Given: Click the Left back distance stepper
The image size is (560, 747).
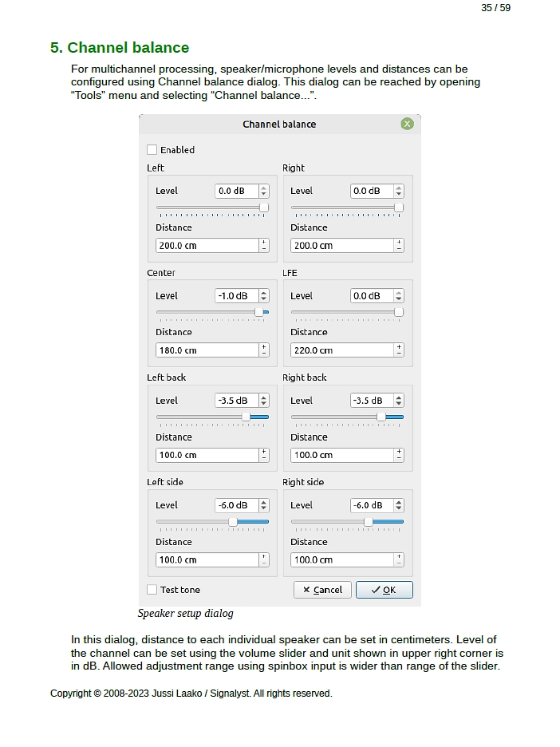Looking at the screenshot, I should point(264,455).
